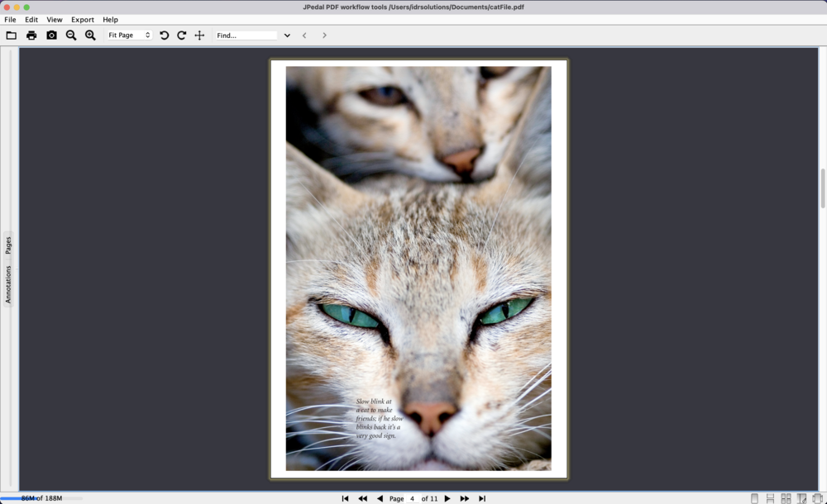Rotate the page clockwise
Screen dimensions: 827x504
tap(182, 35)
